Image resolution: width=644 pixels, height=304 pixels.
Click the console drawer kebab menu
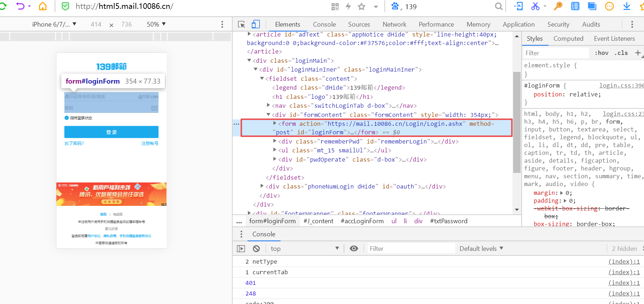(x=241, y=234)
